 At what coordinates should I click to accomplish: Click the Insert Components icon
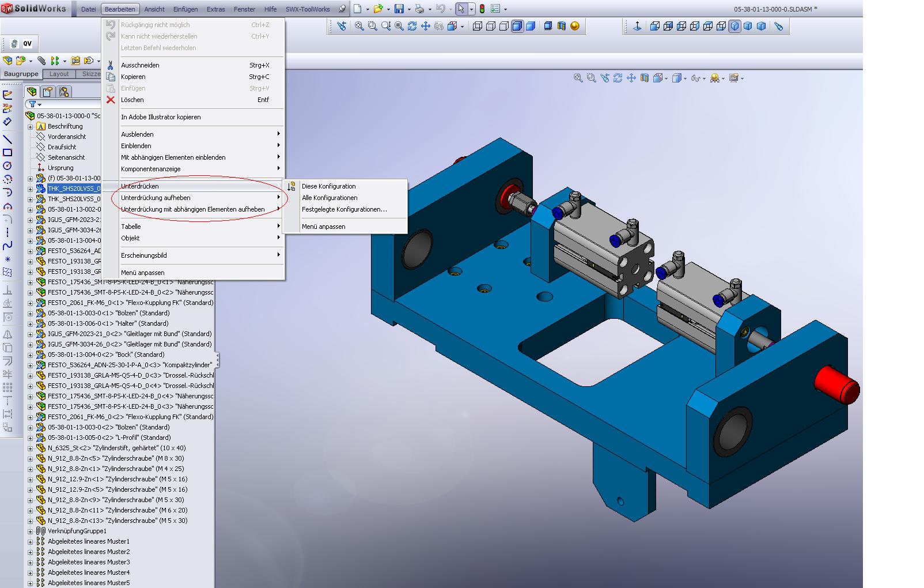pos(7,61)
